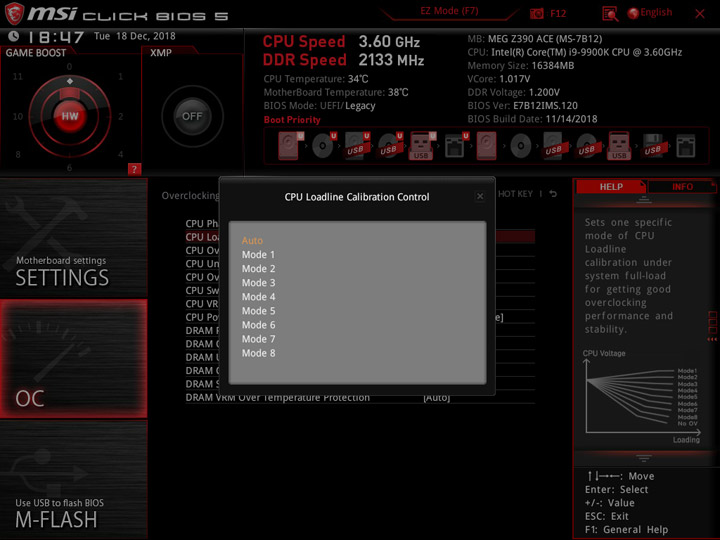Click the Overclocking breadcrumb label
The image size is (720, 540).
point(190,196)
